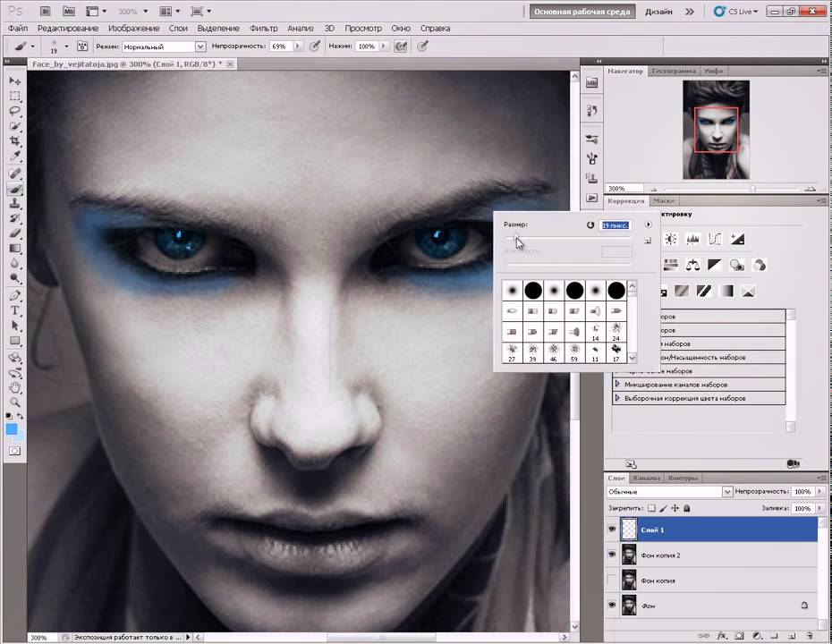Select the Healing Brush tool
The width and height of the screenshot is (832, 644).
tap(15, 173)
